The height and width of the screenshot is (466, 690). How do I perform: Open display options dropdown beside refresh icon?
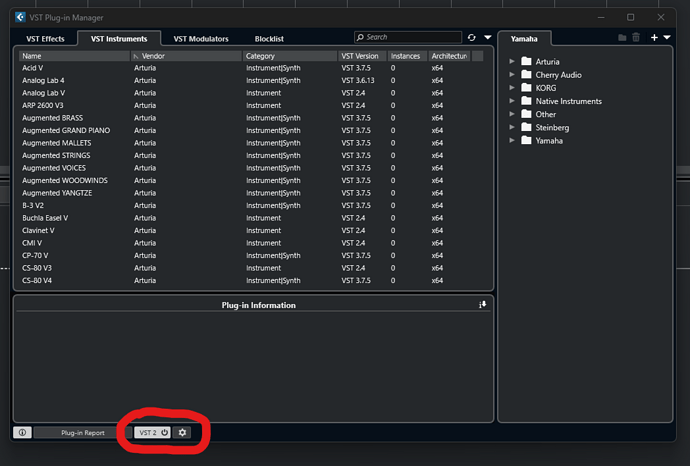pos(488,37)
